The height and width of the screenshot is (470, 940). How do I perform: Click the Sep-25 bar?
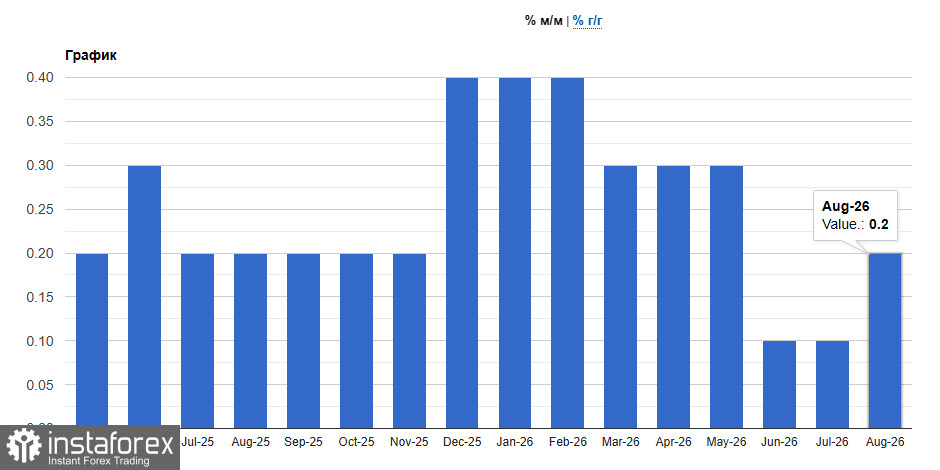click(303, 341)
